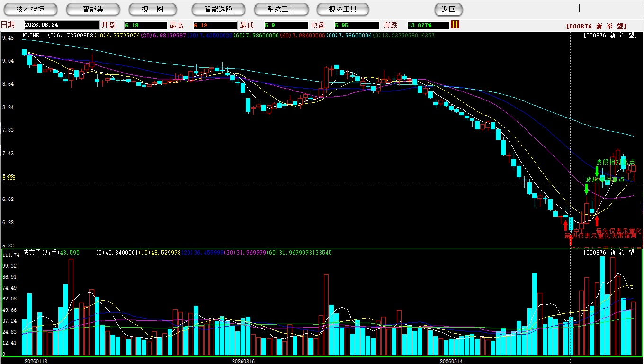Click the 7.43 price axis label
Viewport: 644px width, 364px height.
(x=8, y=154)
